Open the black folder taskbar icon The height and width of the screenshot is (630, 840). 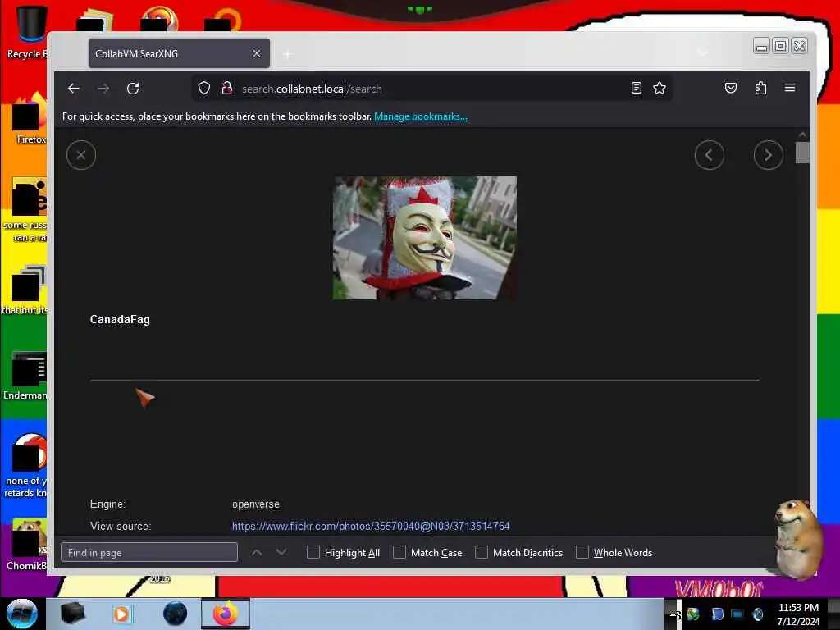[72, 614]
